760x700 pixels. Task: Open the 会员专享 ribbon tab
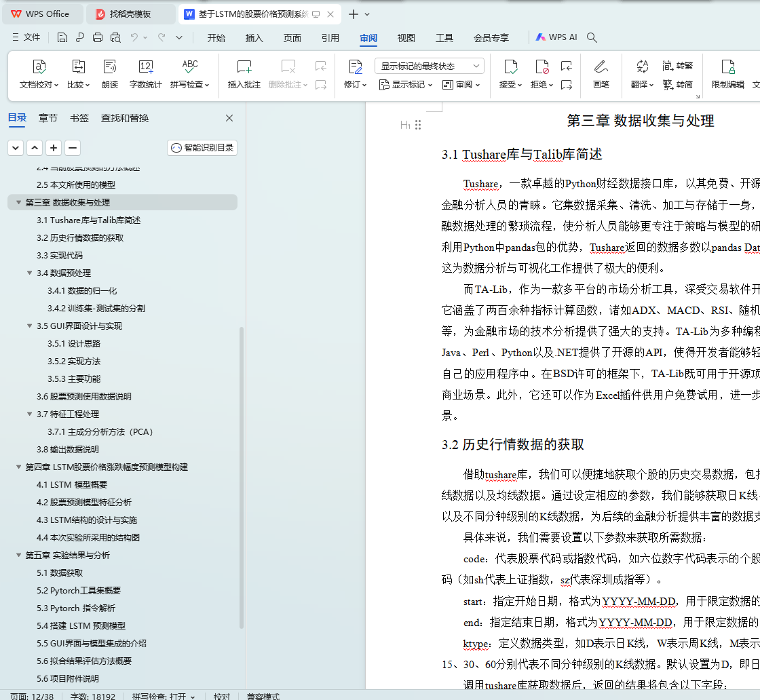click(491, 38)
